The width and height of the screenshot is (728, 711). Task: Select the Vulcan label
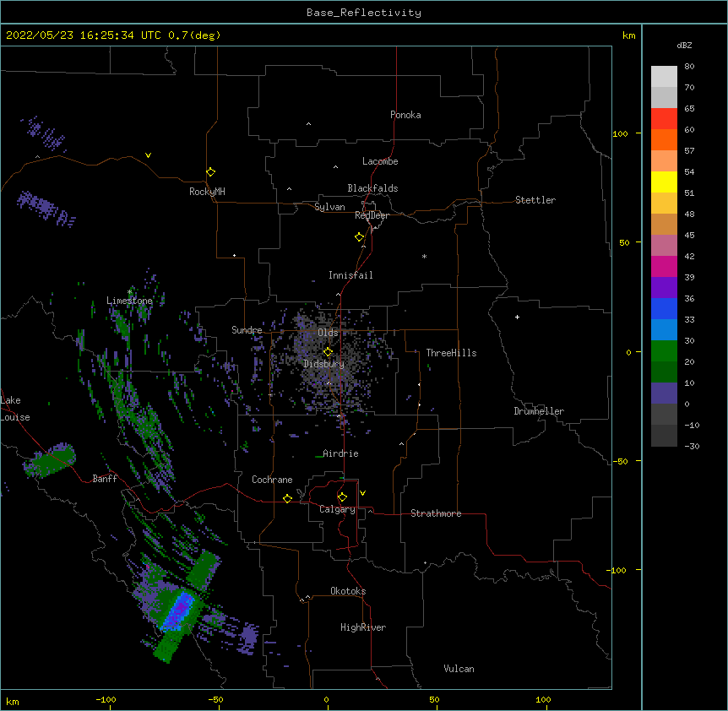click(459, 669)
